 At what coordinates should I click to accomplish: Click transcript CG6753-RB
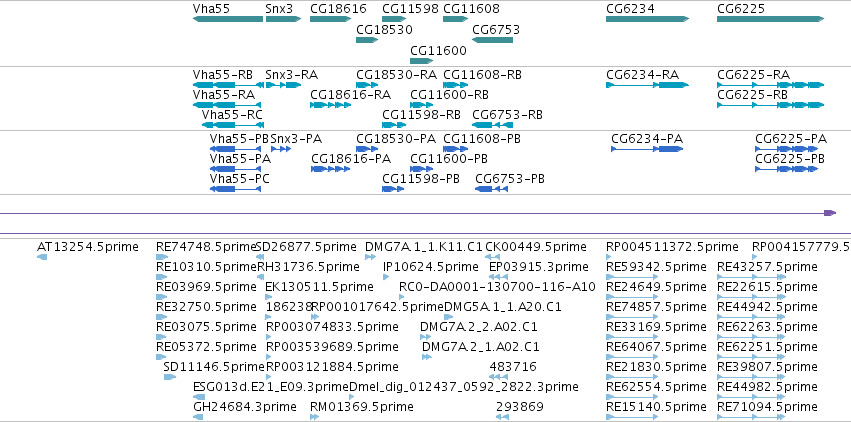click(x=507, y=114)
